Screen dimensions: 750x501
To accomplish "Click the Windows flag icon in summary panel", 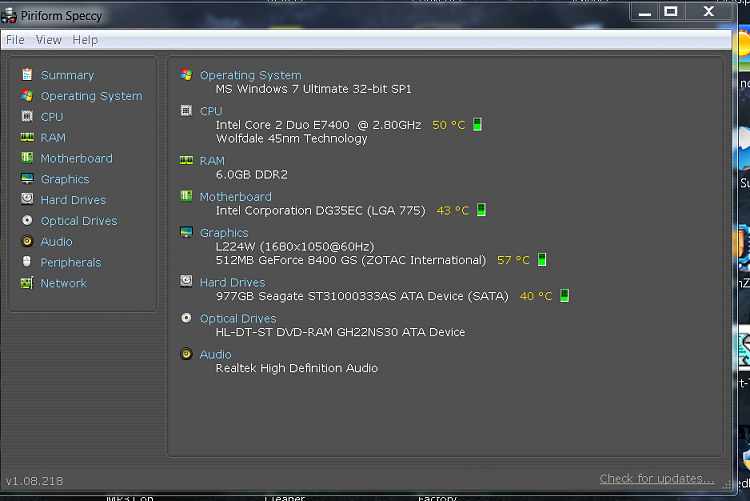I will point(187,75).
